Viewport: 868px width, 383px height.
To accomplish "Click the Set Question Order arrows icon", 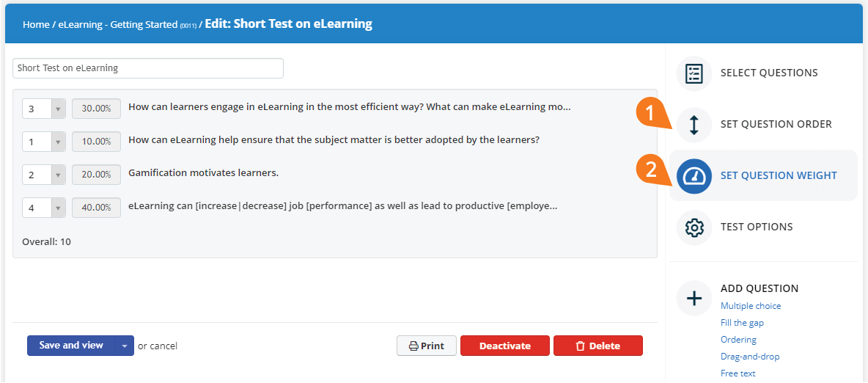I will [694, 125].
